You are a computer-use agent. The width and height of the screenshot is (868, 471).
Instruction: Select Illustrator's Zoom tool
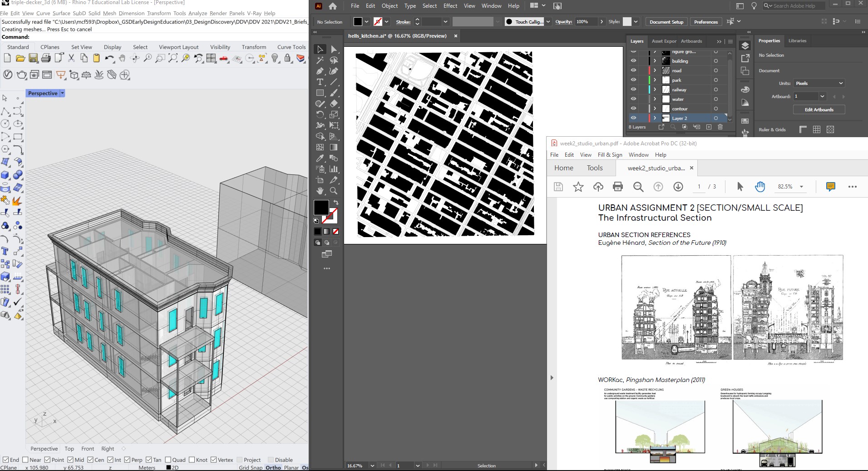click(x=333, y=191)
